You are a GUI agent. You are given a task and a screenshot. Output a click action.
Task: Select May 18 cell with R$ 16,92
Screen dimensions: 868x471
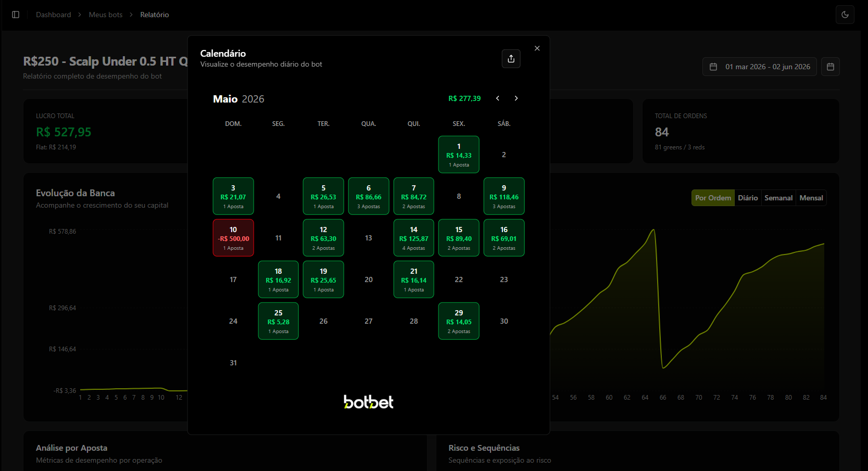(279, 279)
